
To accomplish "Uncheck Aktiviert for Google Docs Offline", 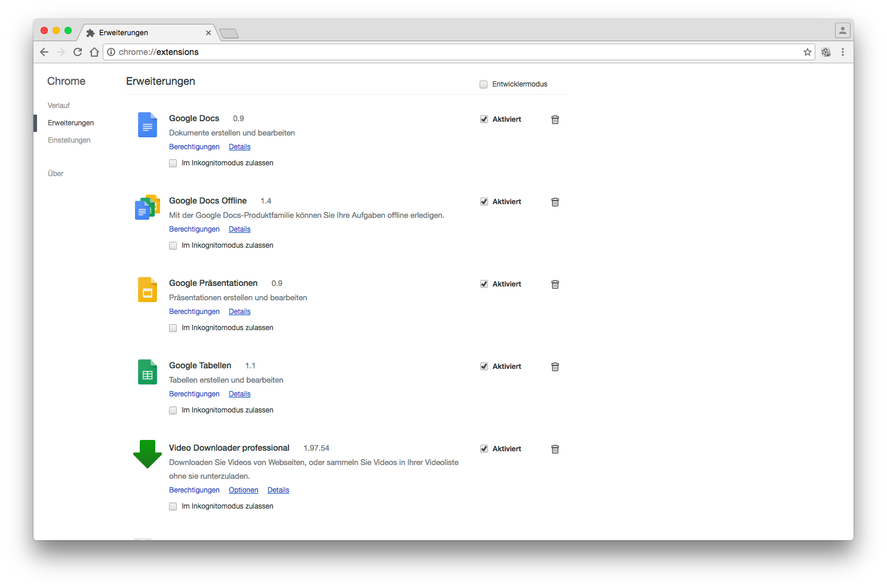I will pyautogui.click(x=484, y=202).
